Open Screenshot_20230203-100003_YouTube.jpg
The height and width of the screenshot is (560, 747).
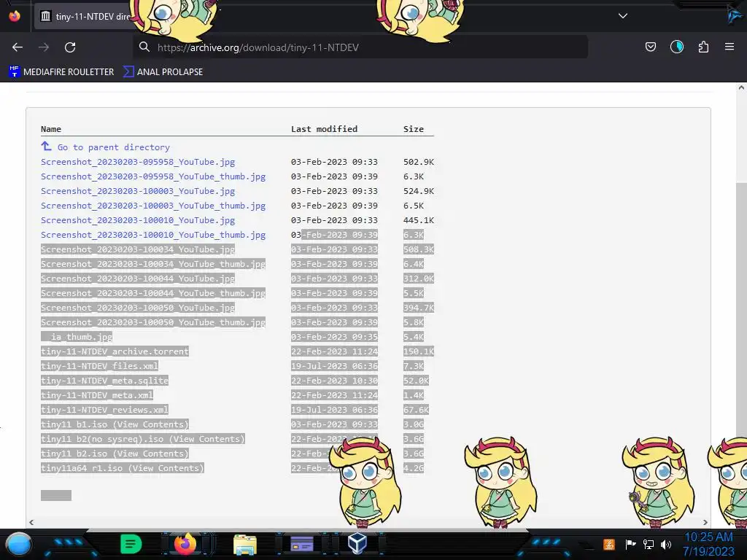click(138, 191)
